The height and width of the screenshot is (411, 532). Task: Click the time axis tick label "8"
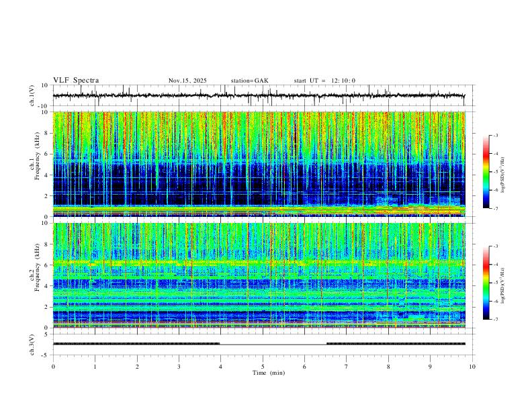click(x=388, y=367)
